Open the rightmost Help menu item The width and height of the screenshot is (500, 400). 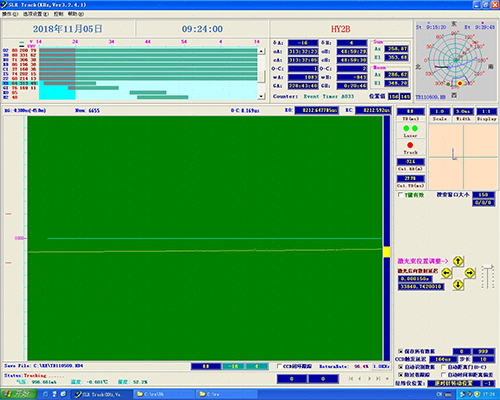click(76, 14)
